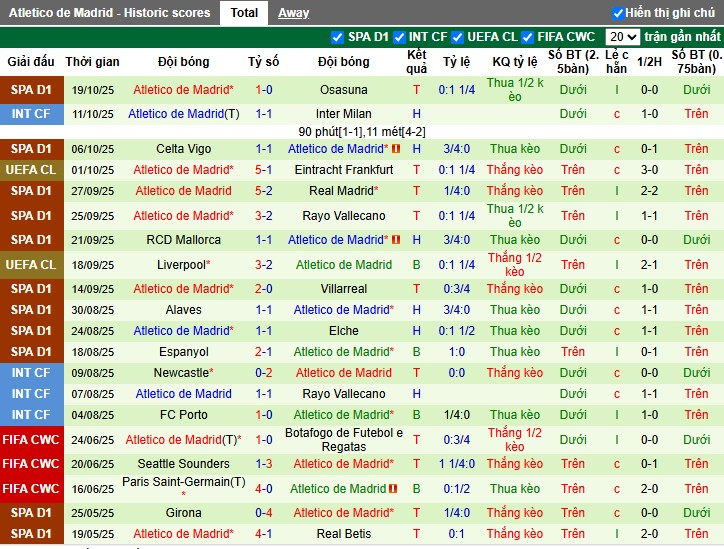Screen dimensions: 724x549
Task: Select the Elche team name
Action: [344, 331]
